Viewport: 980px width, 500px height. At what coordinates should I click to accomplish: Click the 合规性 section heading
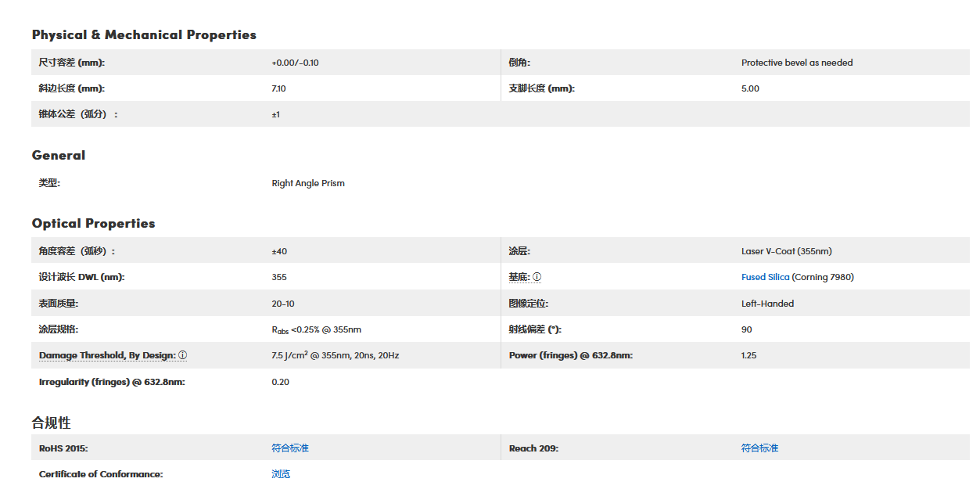point(52,423)
